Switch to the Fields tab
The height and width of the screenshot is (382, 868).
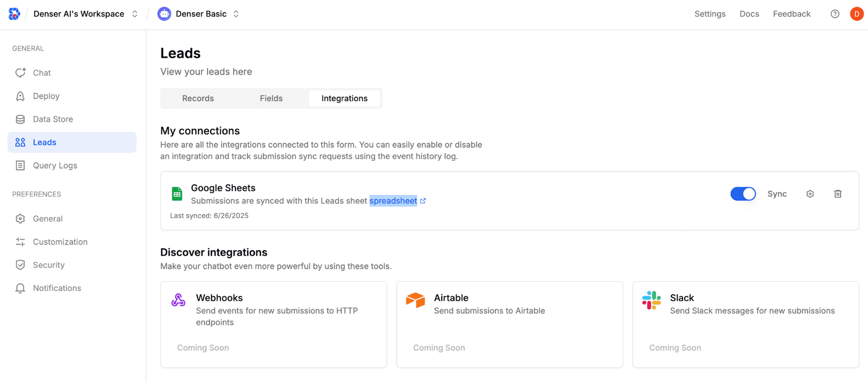[x=271, y=99]
